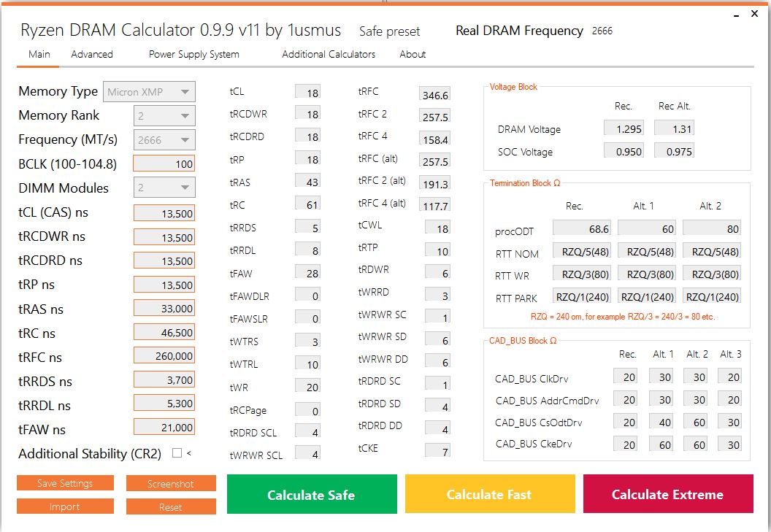
Task: Click the CAD_BUS ClkDrv Rec. value 20
Action: tap(626, 377)
